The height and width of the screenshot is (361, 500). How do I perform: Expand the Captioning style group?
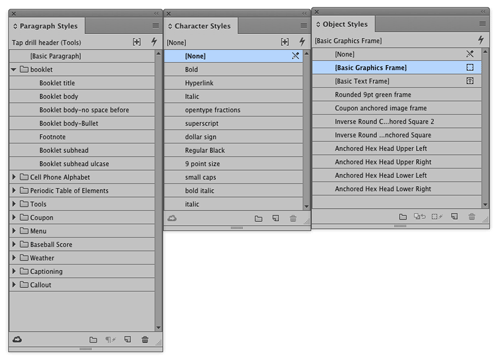[x=14, y=271]
